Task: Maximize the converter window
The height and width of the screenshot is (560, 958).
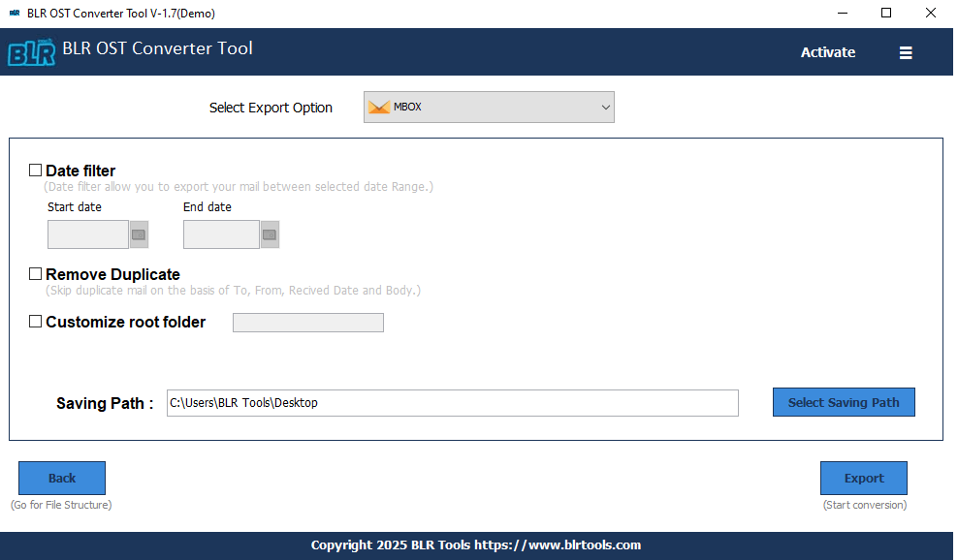Action: 886,13
